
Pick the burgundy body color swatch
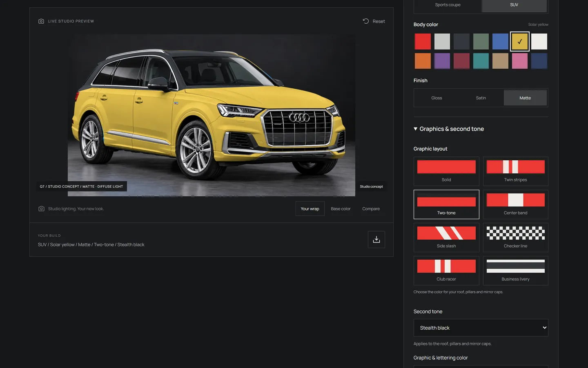pos(461,61)
